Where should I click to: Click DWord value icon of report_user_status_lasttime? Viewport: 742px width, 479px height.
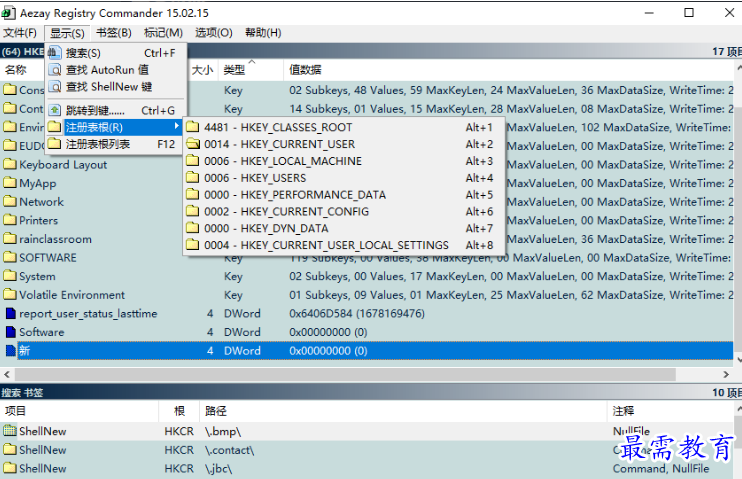11,313
